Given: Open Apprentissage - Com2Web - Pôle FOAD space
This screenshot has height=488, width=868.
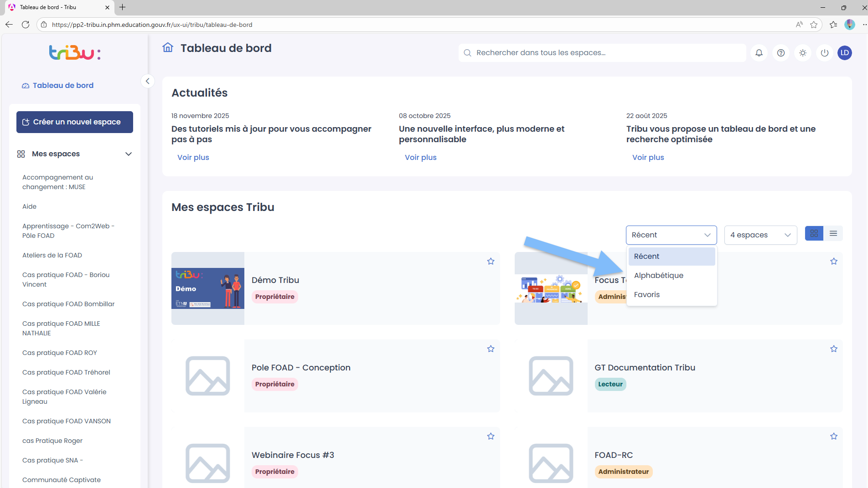Looking at the screenshot, I should (68, 231).
